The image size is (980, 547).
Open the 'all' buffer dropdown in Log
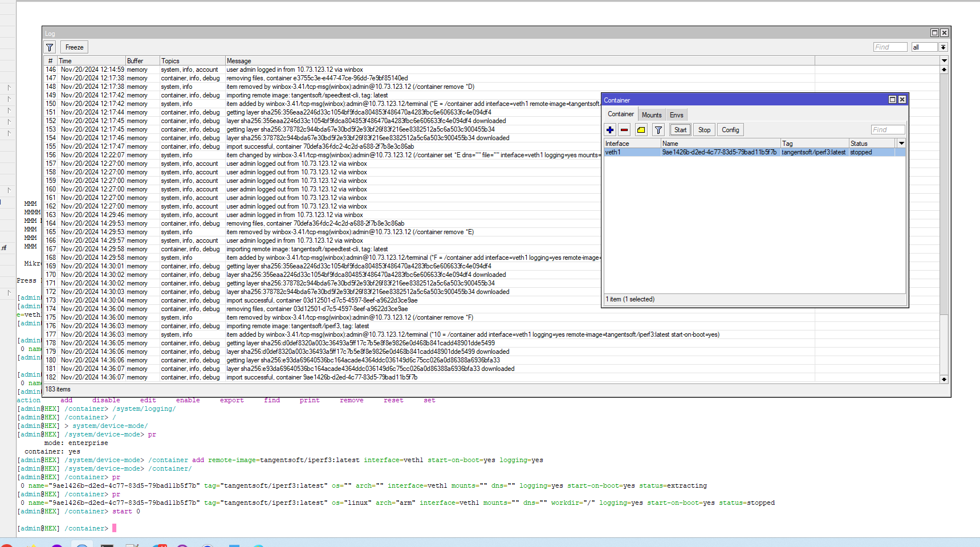pos(924,47)
